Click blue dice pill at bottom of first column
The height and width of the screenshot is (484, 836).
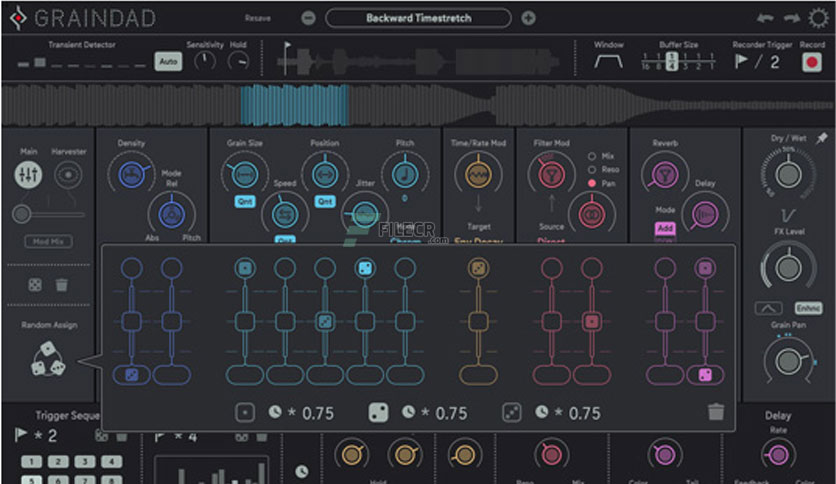132,375
